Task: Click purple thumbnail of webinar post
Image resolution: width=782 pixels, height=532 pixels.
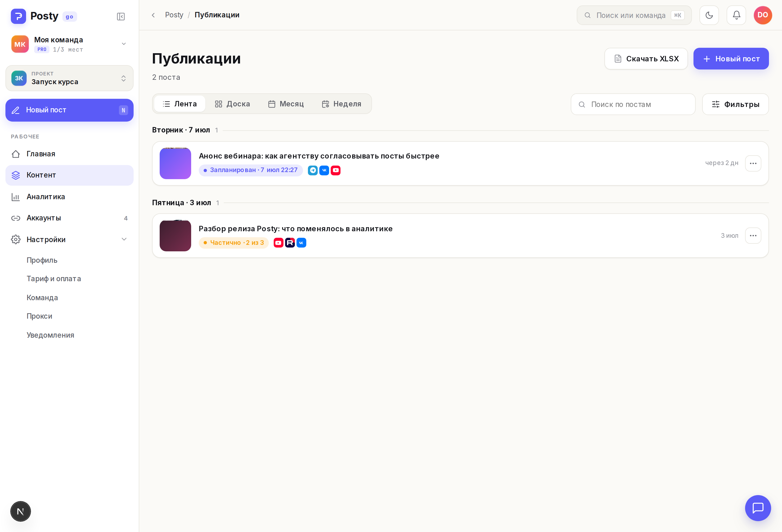Action: coord(175,163)
